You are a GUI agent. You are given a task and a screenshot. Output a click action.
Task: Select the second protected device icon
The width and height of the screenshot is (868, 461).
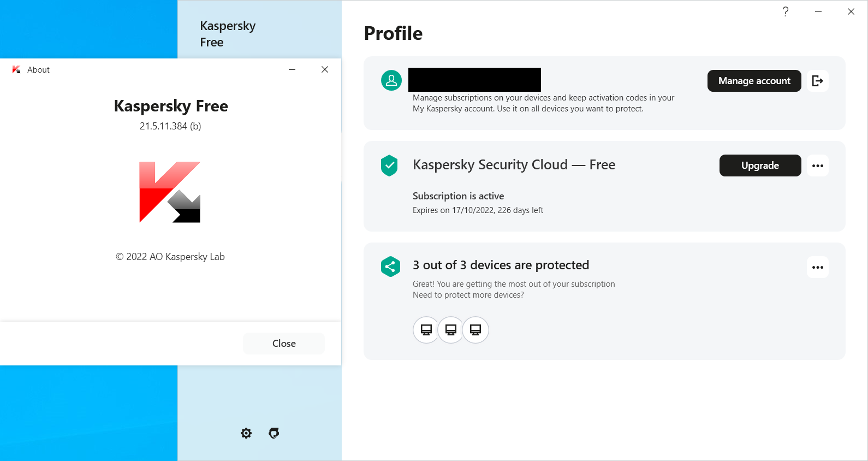(x=451, y=330)
